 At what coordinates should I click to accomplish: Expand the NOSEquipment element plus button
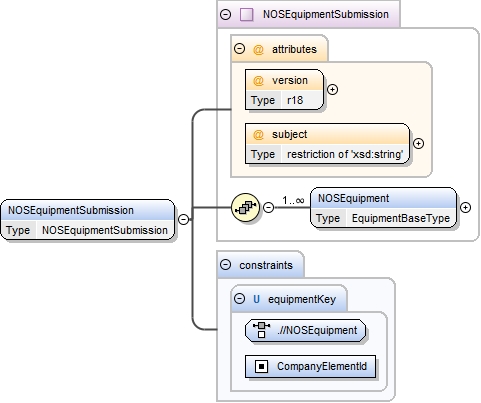pos(465,208)
